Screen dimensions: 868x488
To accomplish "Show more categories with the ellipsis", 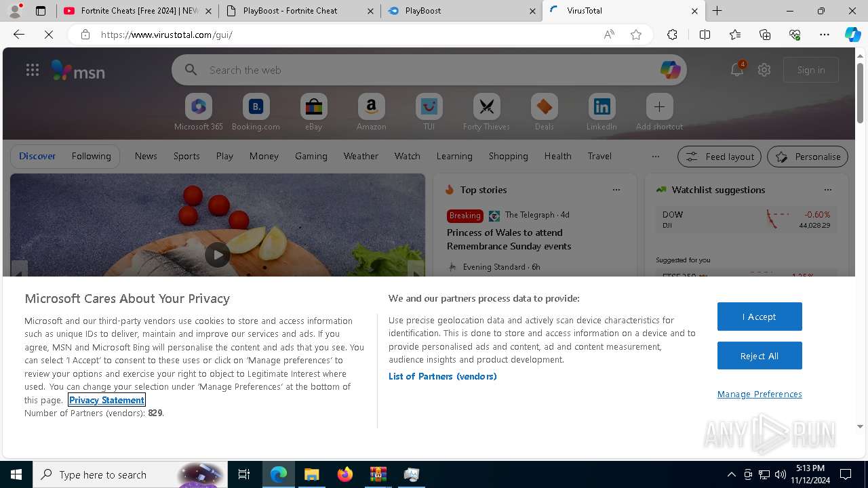I will point(655,156).
